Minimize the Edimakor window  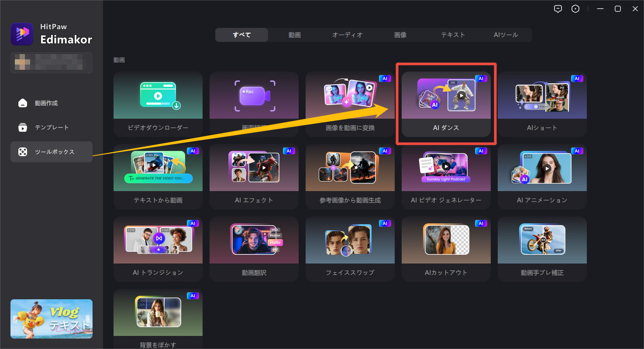pyautogui.click(x=601, y=9)
